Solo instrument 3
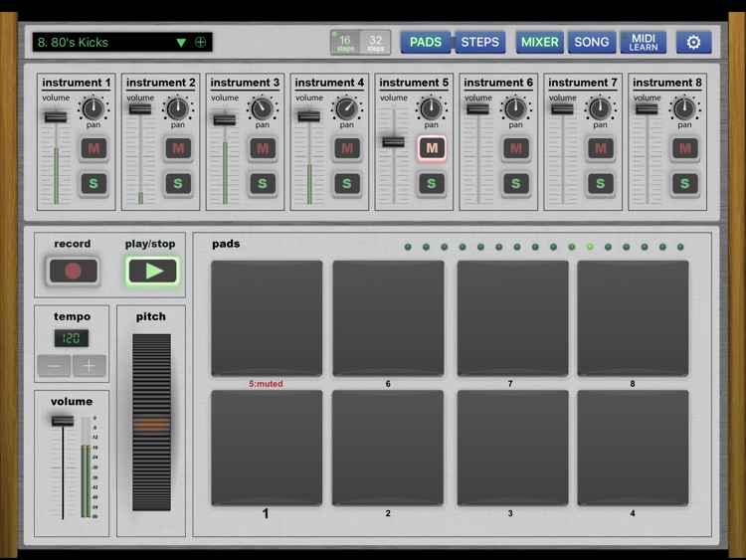The image size is (746, 560). tap(263, 184)
